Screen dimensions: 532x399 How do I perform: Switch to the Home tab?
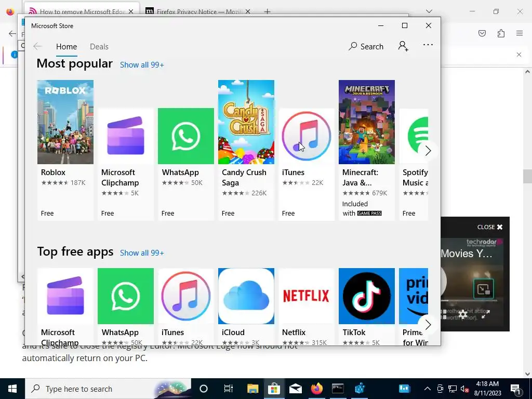[66, 46]
